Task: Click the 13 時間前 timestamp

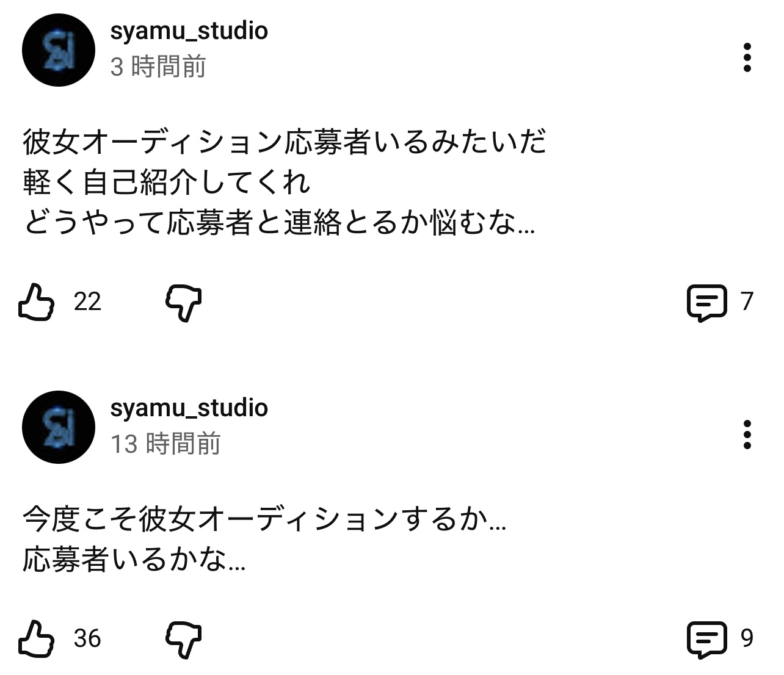Action: (x=165, y=444)
